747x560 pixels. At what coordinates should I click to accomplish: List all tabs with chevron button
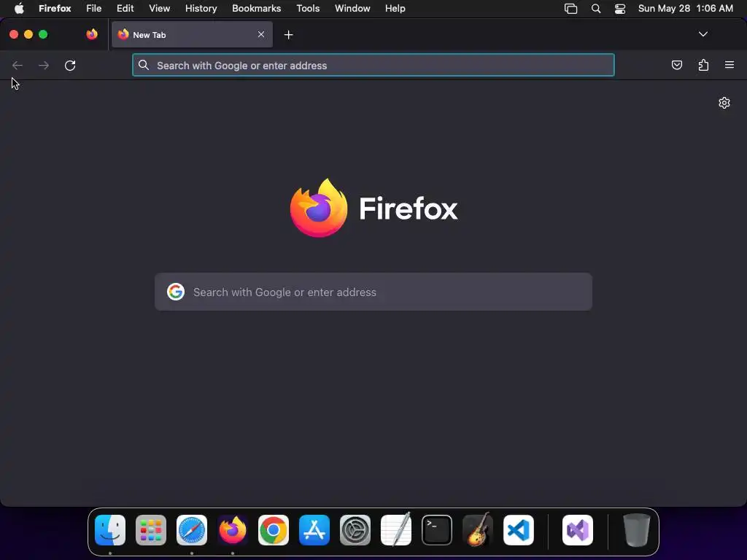(703, 34)
